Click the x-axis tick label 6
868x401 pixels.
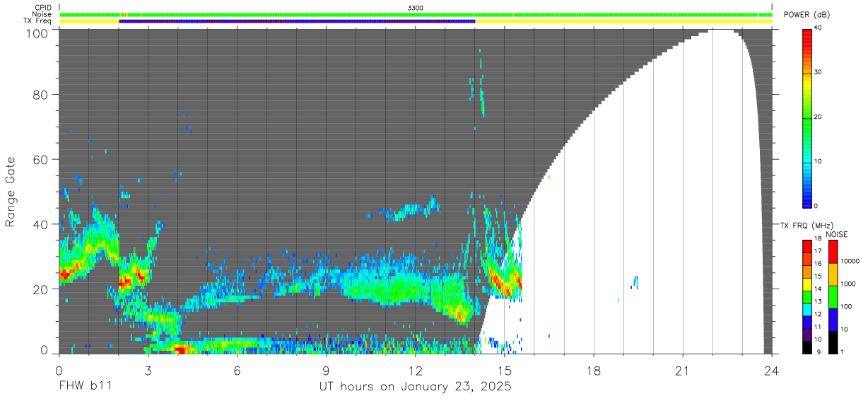(x=237, y=371)
